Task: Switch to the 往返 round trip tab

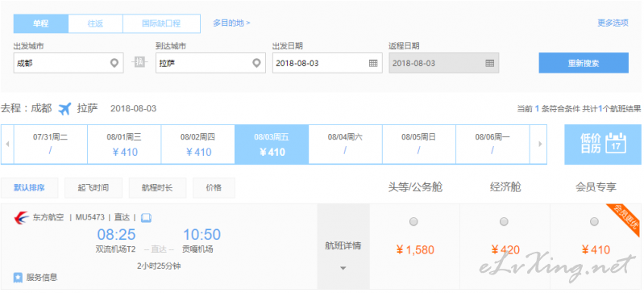Action: [95, 23]
